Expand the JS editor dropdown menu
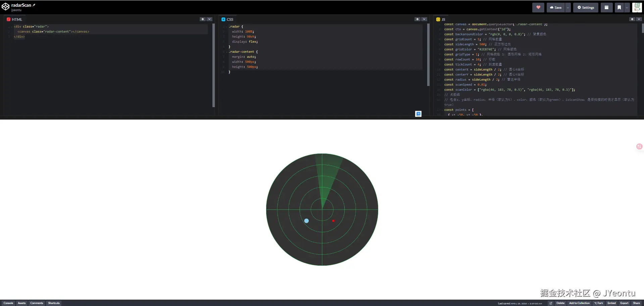 pos(639,19)
